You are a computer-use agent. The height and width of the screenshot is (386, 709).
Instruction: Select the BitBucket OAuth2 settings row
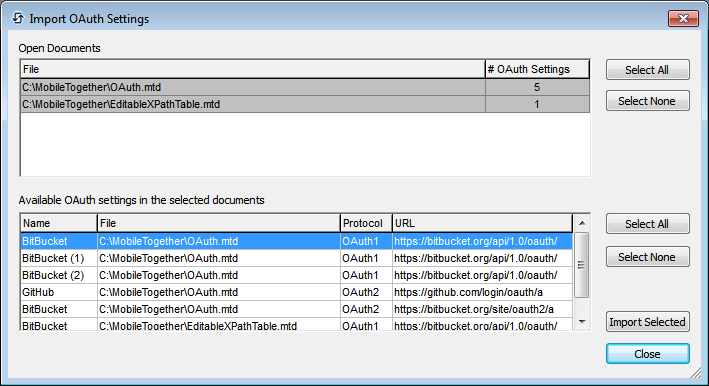[x=297, y=309]
